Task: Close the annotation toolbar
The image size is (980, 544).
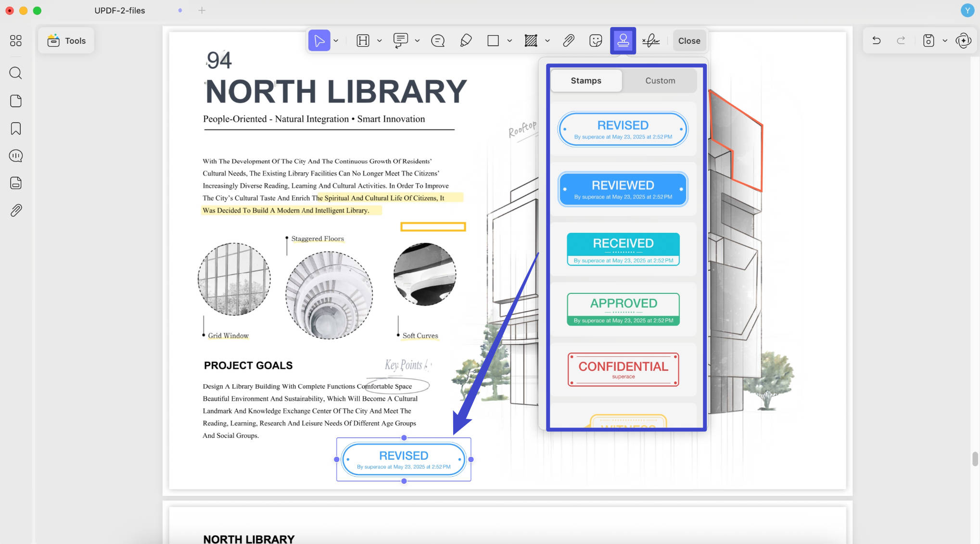Action: click(x=689, y=41)
